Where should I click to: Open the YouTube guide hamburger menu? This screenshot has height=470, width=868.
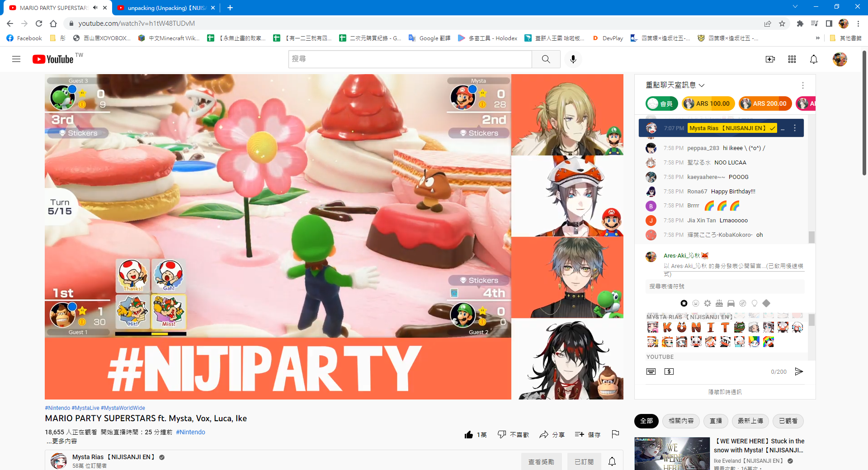click(16, 59)
